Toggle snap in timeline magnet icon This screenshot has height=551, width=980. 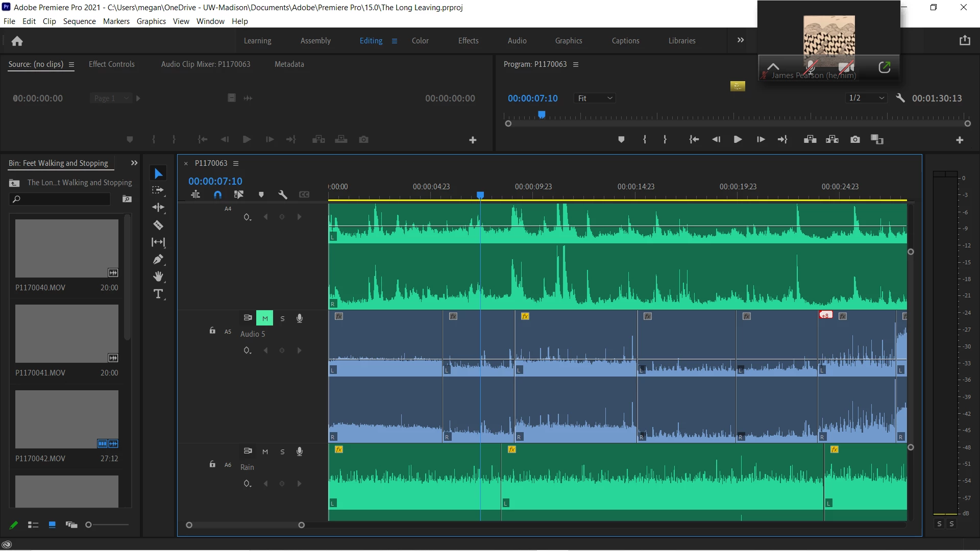(x=217, y=194)
